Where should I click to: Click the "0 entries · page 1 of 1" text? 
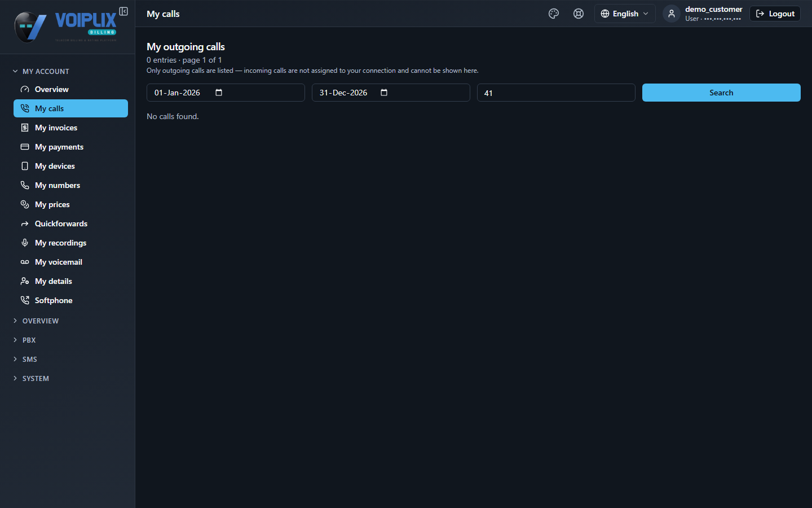(184, 60)
